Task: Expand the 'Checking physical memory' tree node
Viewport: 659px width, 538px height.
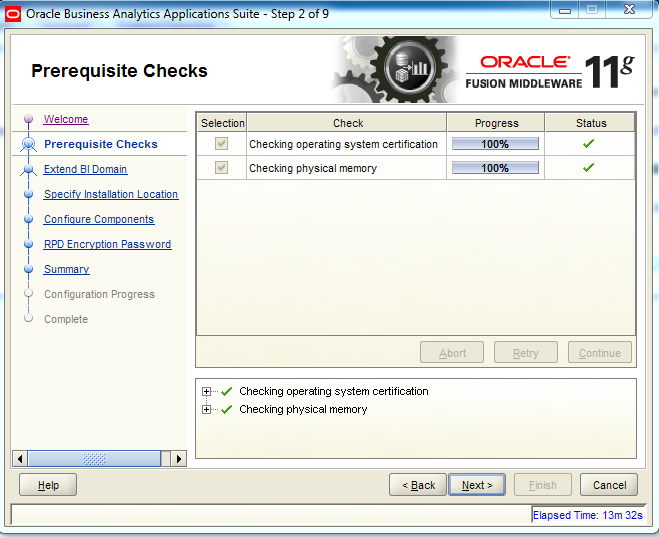Action: click(206, 409)
